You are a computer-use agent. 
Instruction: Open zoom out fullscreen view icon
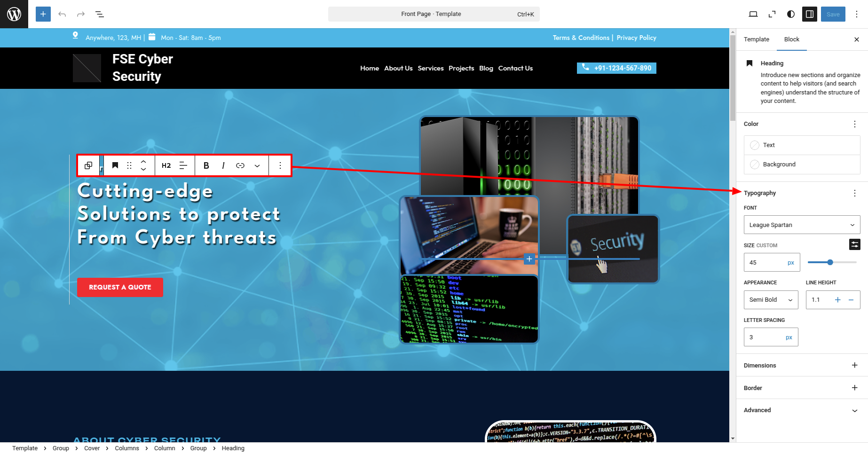click(x=772, y=14)
